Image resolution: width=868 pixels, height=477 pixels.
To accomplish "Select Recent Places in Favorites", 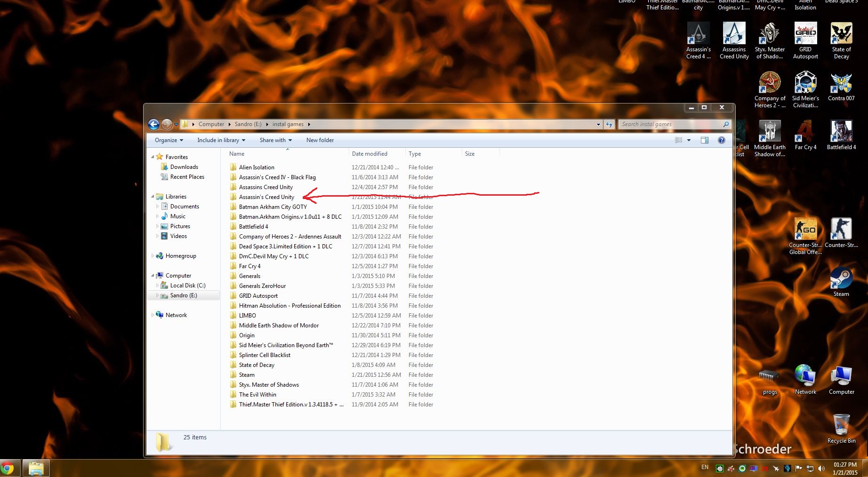I will 187,177.
